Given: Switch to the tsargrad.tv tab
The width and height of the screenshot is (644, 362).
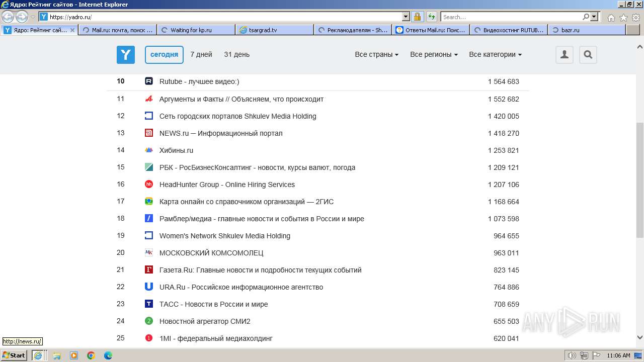Looking at the screenshot, I should (275, 30).
